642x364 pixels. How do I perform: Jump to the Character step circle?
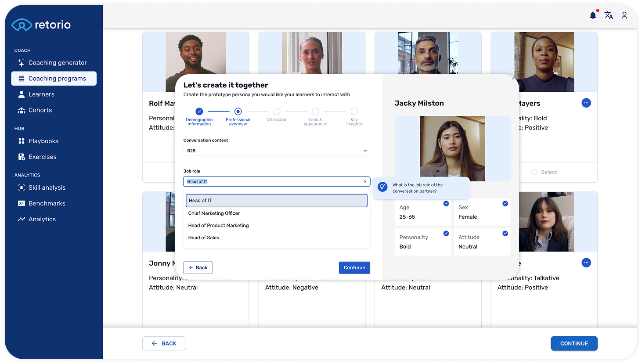[277, 112]
